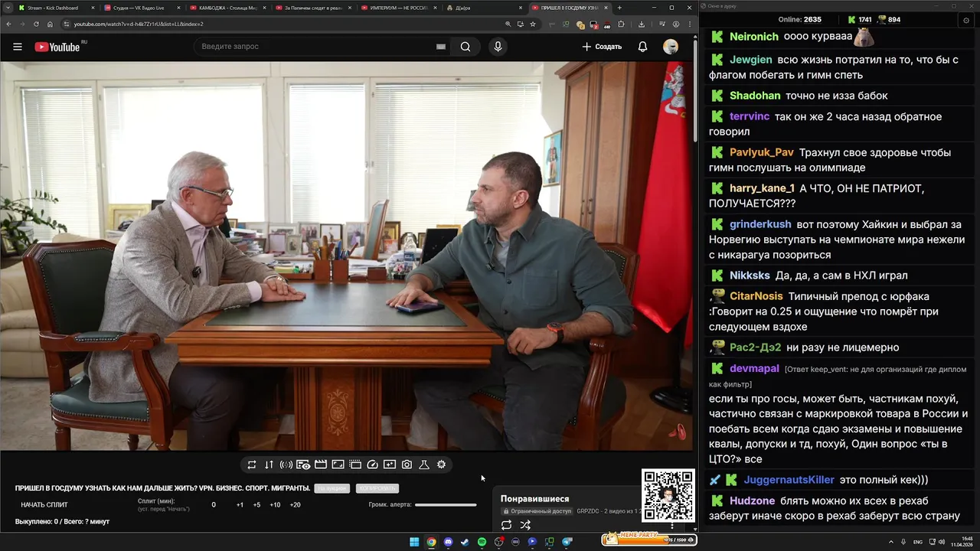
Task: Click the КОПИРОВАТЬ button
Action: (377, 488)
